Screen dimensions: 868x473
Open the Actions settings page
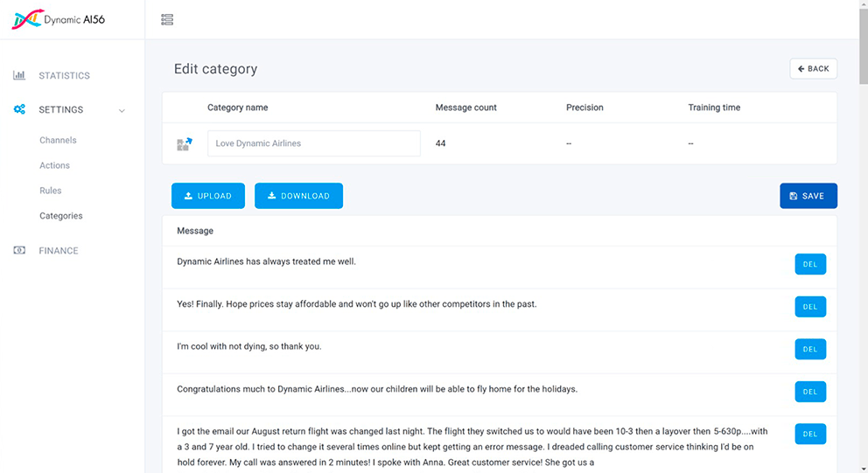pos(54,165)
